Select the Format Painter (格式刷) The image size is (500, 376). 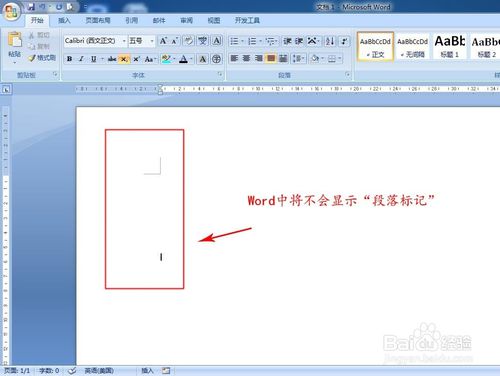(42, 58)
